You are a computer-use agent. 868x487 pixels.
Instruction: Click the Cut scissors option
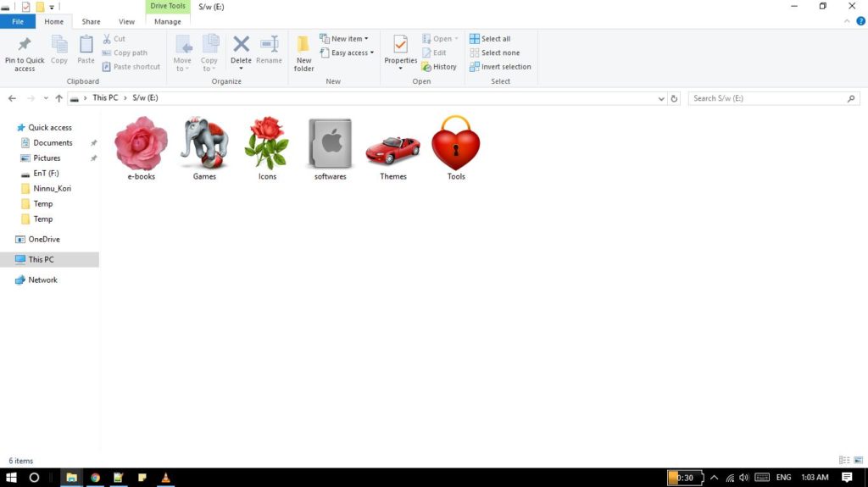tap(114, 39)
